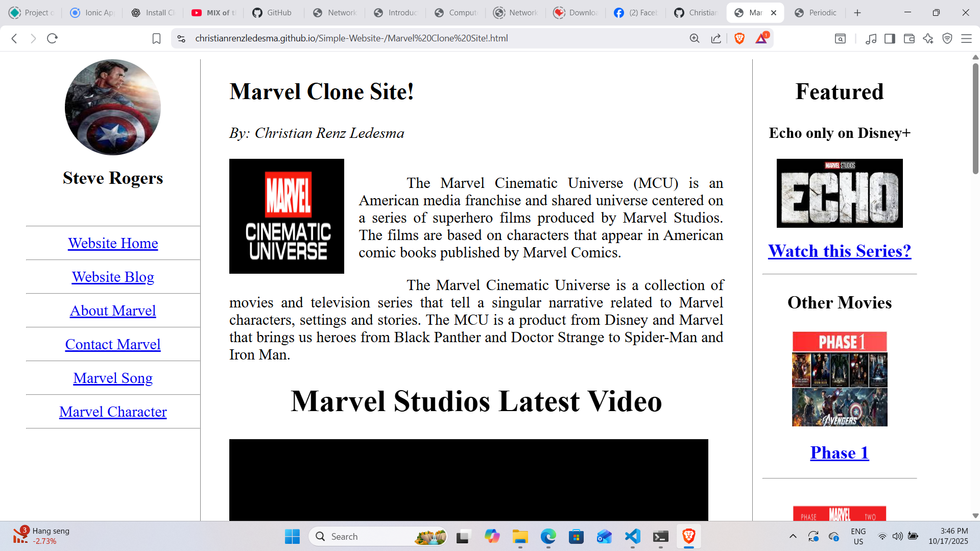Reload the current page
This screenshot has width=980, height=551.
[x=52, y=38]
